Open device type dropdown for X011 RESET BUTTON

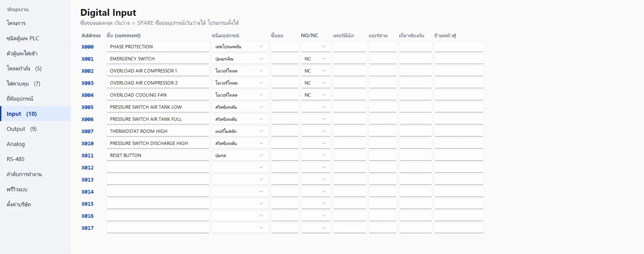[240, 155]
